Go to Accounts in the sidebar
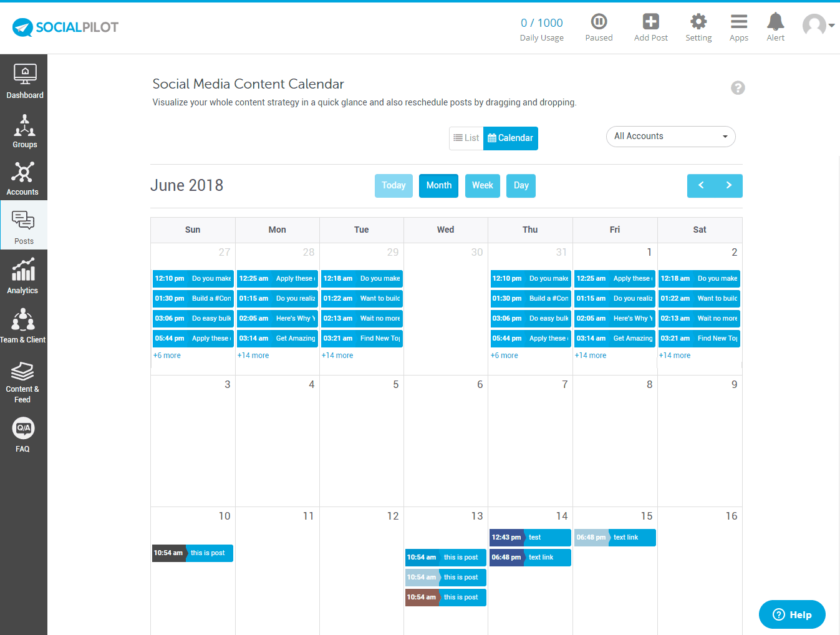Image resolution: width=840 pixels, height=635 pixels. [x=23, y=179]
